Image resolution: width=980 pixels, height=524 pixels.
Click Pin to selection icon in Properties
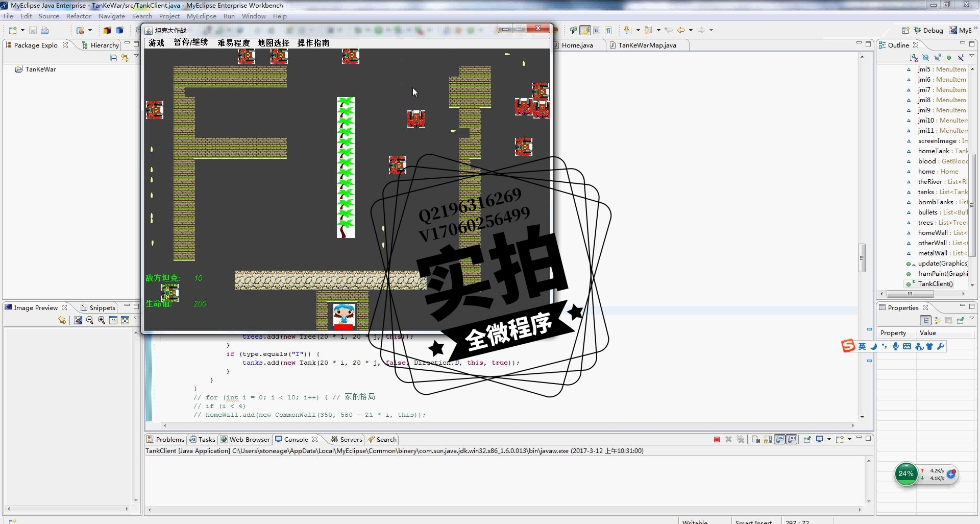tap(961, 321)
